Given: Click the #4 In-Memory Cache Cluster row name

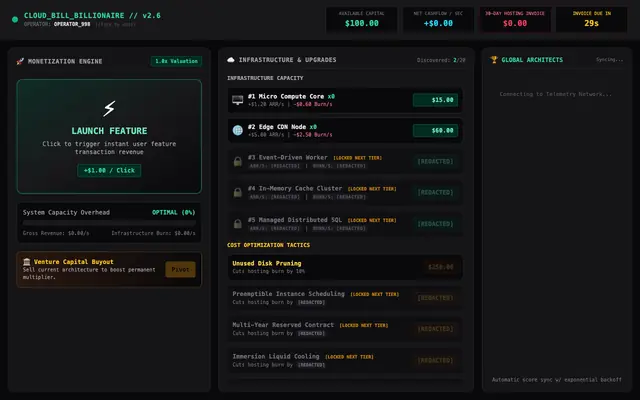Looking at the screenshot, I should click(295, 189).
